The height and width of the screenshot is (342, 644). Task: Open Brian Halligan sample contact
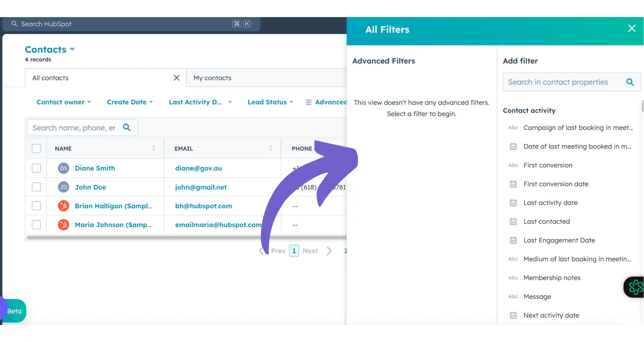113,206
